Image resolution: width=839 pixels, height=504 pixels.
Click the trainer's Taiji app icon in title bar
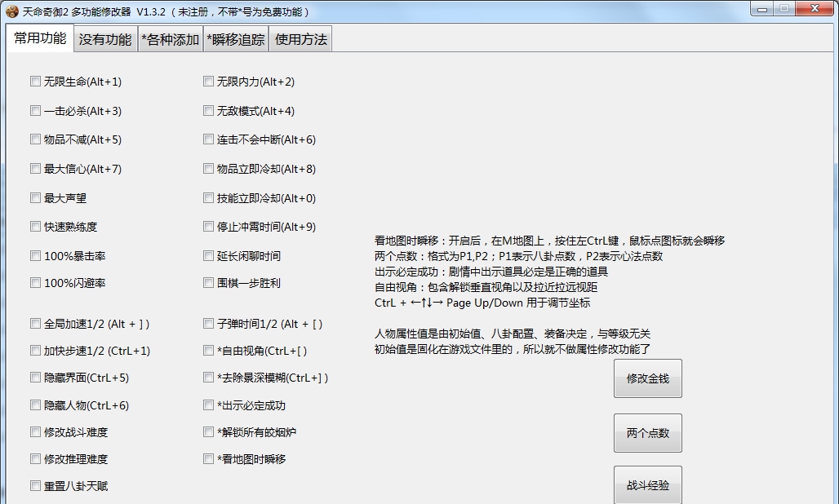click(x=11, y=9)
